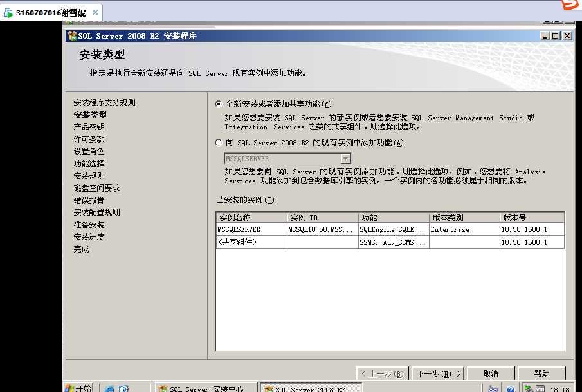This screenshot has width=582, height=392.
Task: Click network connection tray icon
Action: click(529, 389)
